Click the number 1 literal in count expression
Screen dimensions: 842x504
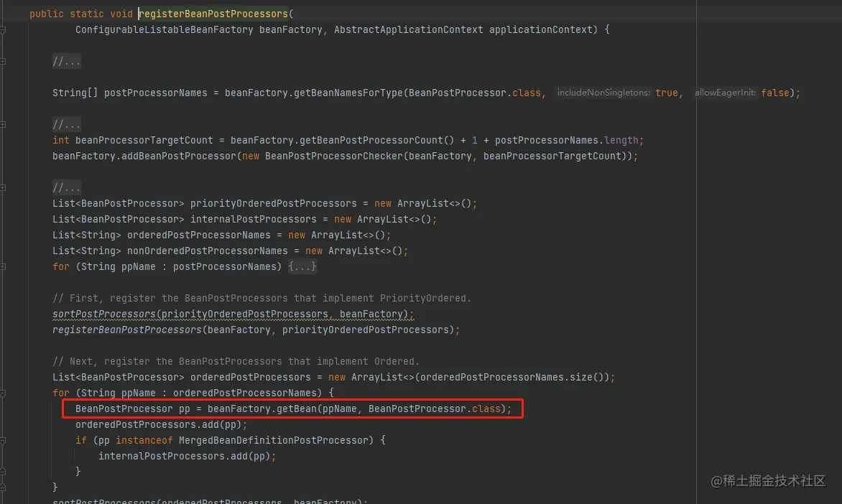(474, 140)
